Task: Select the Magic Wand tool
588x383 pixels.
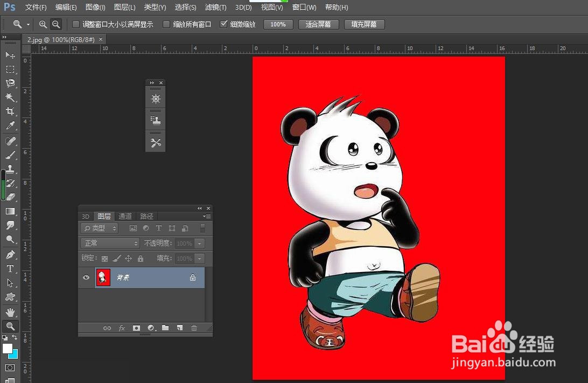Action: point(10,97)
